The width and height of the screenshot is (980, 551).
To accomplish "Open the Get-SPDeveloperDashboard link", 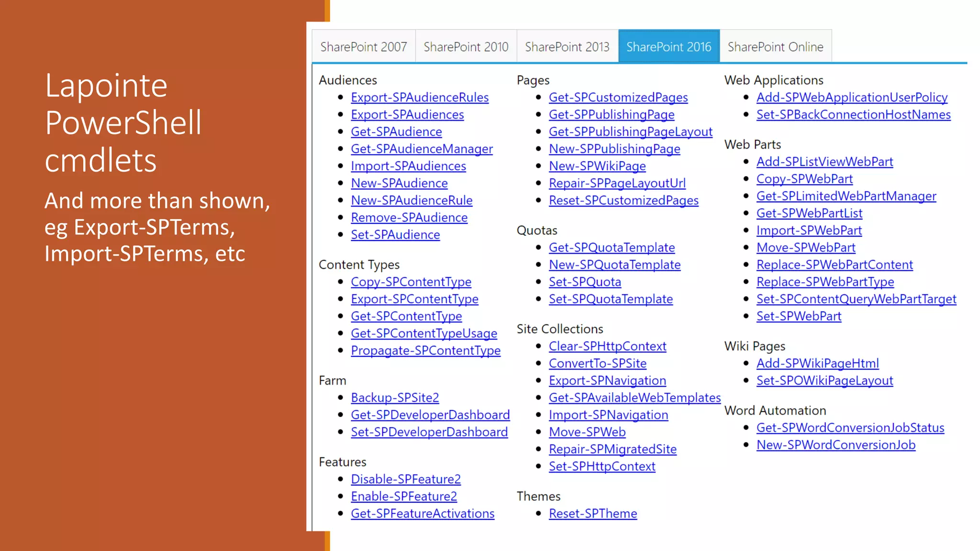I will click(430, 415).
